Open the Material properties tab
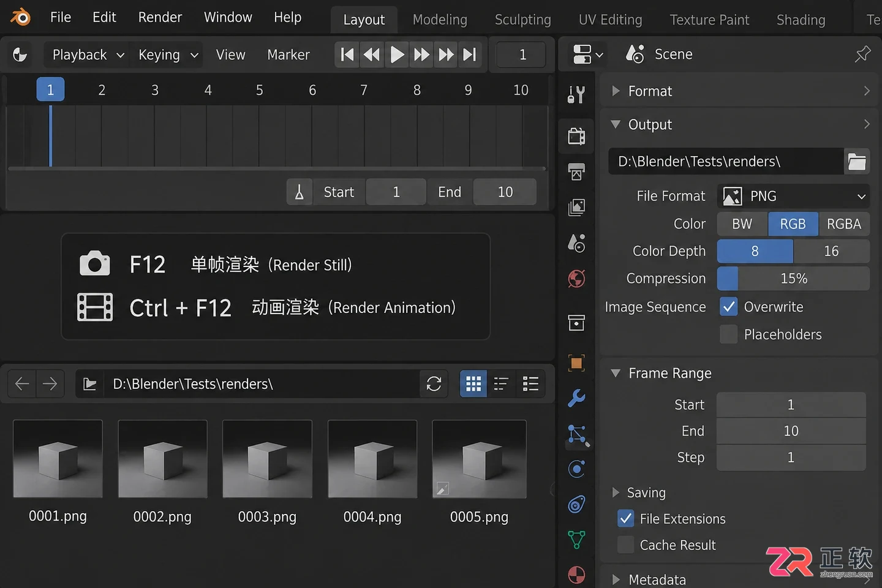The height and width of the screenshot is (588, 882). 576,575
